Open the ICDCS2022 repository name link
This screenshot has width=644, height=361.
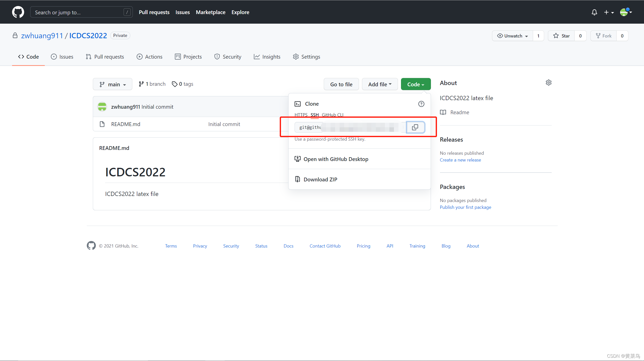(88, 35)
